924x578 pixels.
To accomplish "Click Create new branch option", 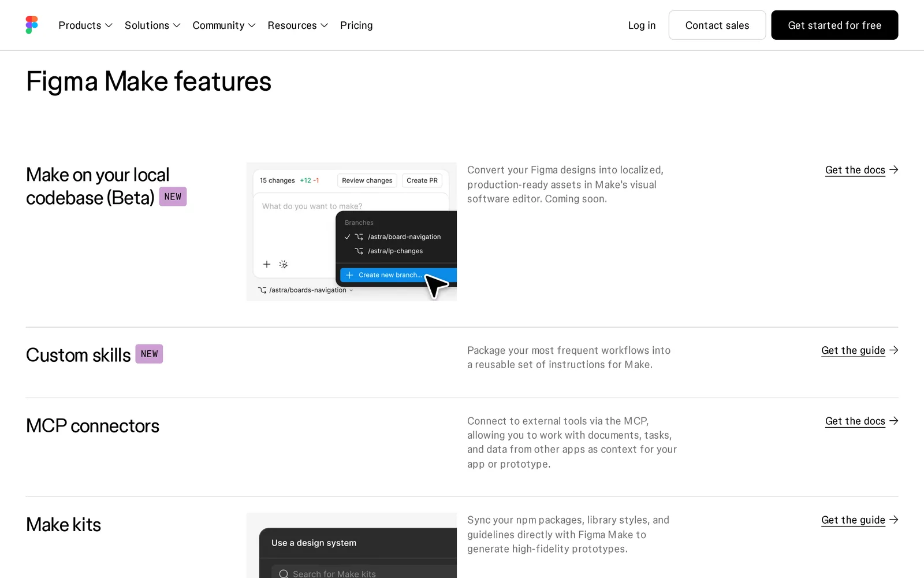I will tap(398, 275).
